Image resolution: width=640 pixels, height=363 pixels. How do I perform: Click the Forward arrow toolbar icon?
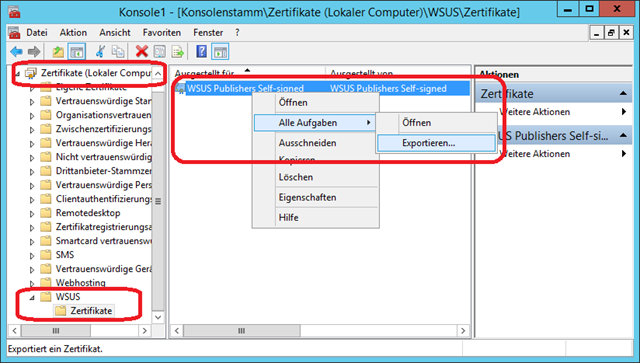point(34,52)
